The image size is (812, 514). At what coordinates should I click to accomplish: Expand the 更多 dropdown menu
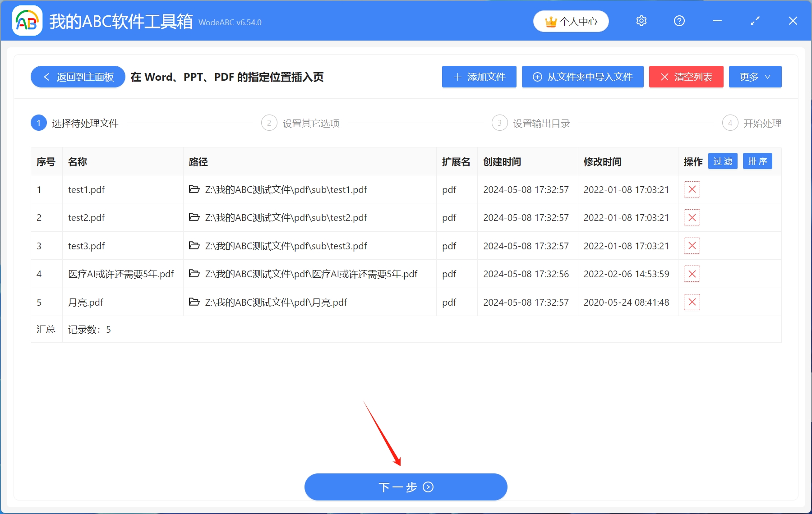(x=755, y=77)
